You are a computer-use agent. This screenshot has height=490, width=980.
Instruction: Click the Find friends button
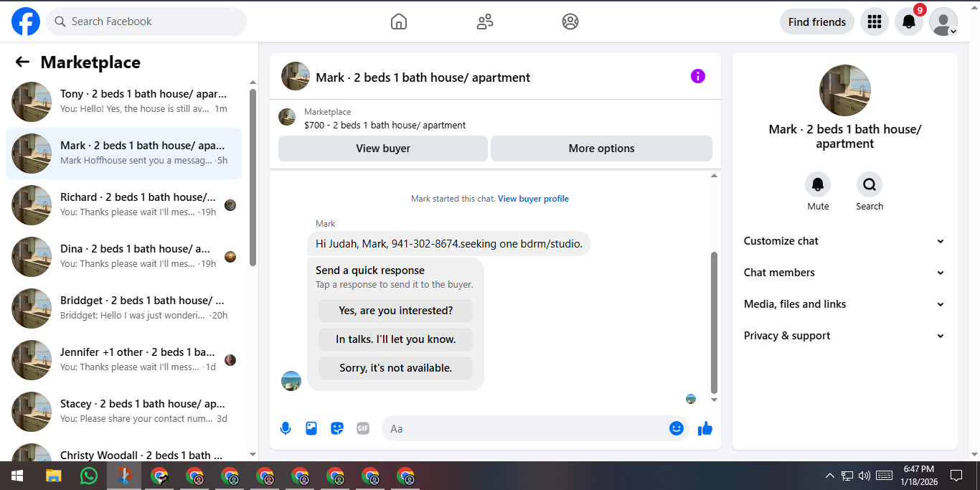(817, 22)
